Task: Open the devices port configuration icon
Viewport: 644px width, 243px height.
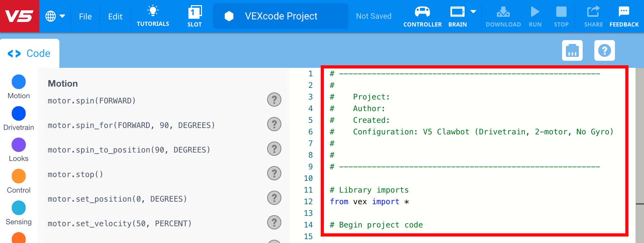Action: pos(572,50)
